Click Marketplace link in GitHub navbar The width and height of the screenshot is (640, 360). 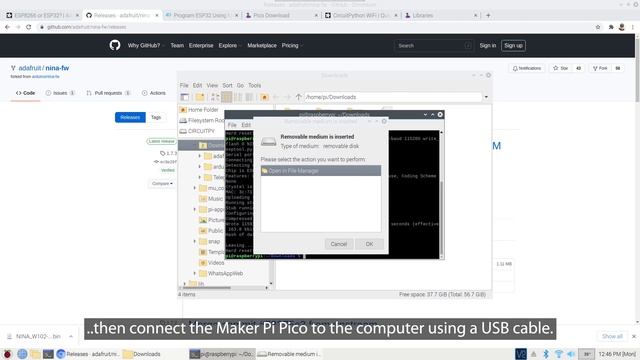[262, 46]
